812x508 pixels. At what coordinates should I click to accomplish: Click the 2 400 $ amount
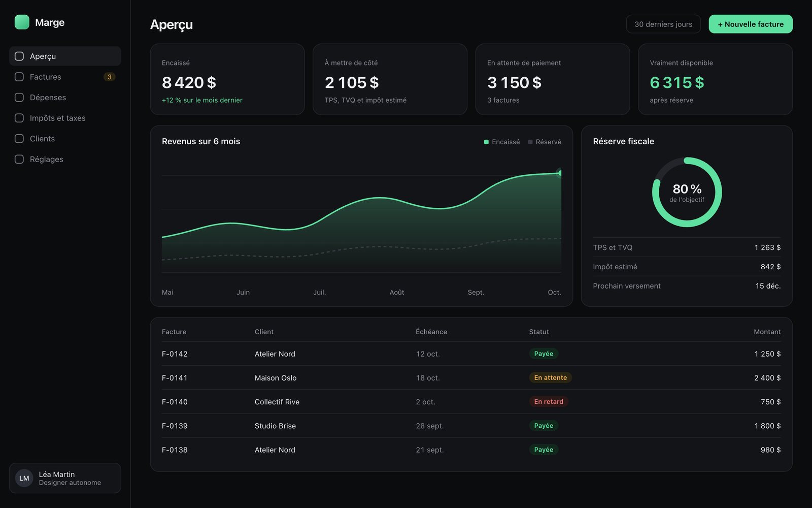(x=767, y=378)
